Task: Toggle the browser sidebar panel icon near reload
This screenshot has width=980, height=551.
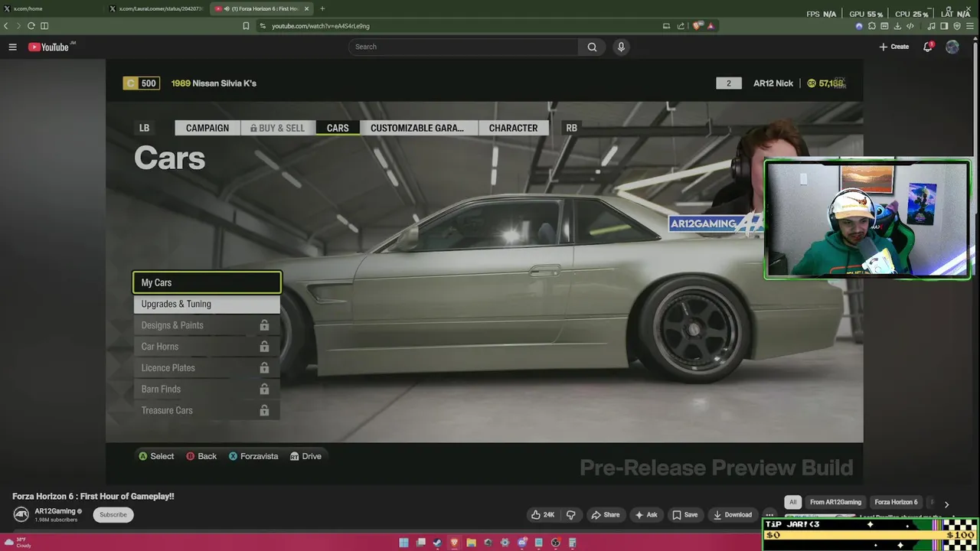Action: coord(44,25)
